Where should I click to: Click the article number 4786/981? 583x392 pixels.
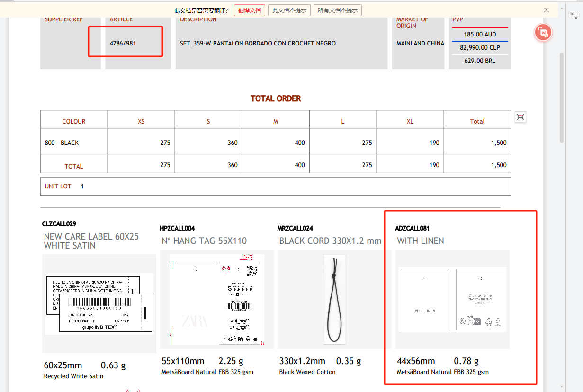pyautogui.click(x=123, y=43)
